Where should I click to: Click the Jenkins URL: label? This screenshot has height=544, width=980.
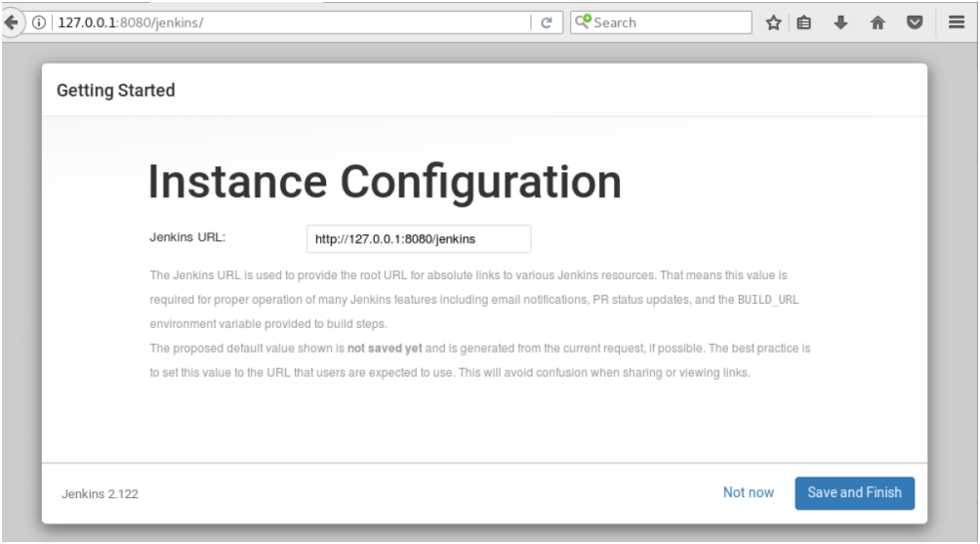coord(187,237)
